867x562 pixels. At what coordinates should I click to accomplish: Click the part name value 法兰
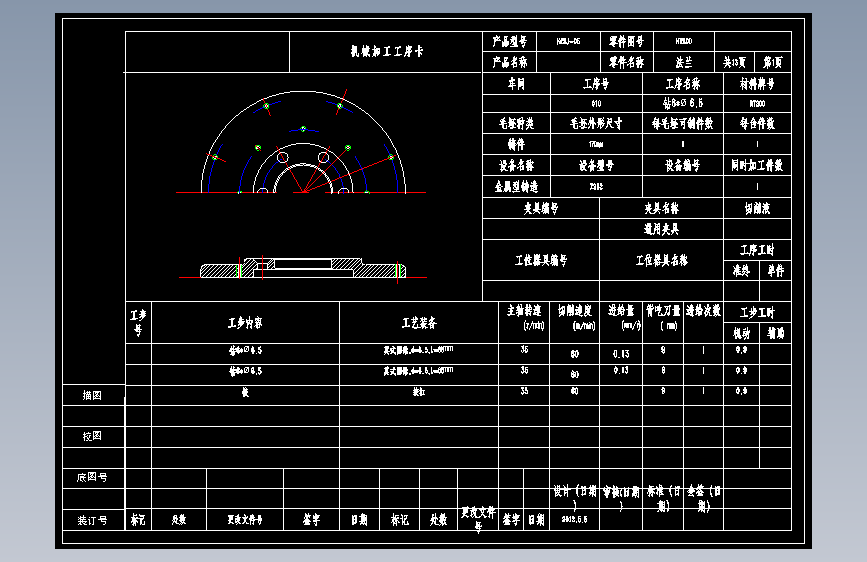[685, 62]
